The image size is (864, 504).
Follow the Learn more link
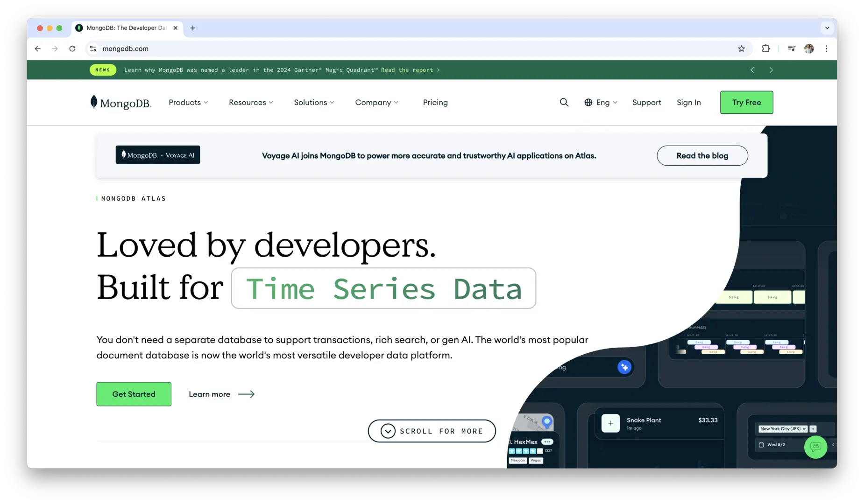(x=209, y=394)
